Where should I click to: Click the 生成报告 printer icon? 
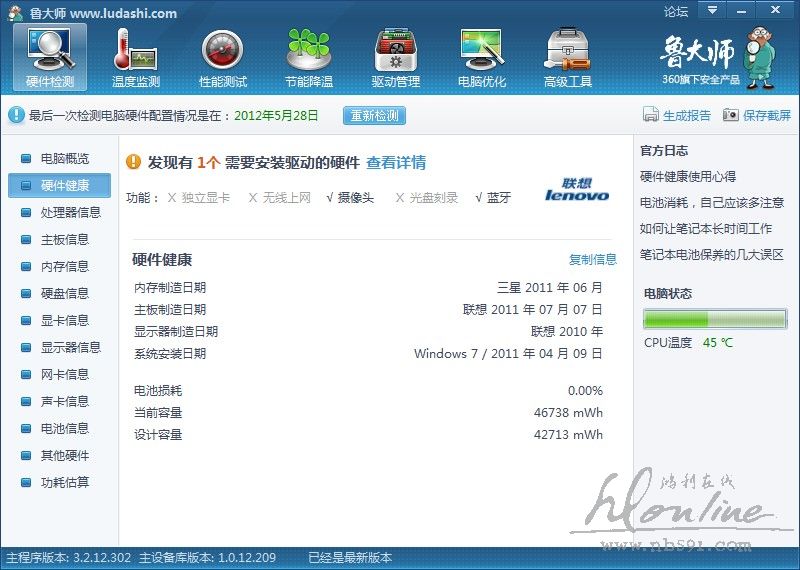click(x=651, y=115)
